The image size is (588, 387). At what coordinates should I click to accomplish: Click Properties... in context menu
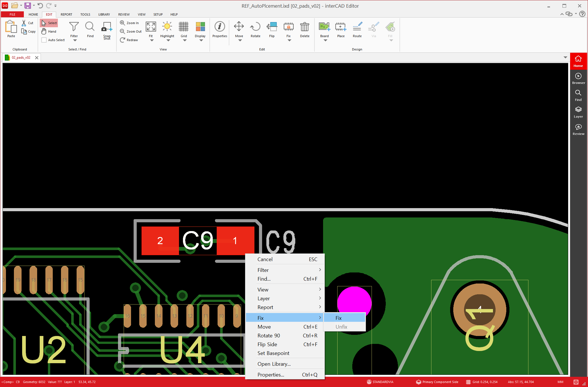pyautogui.click(x=271, y=375)
